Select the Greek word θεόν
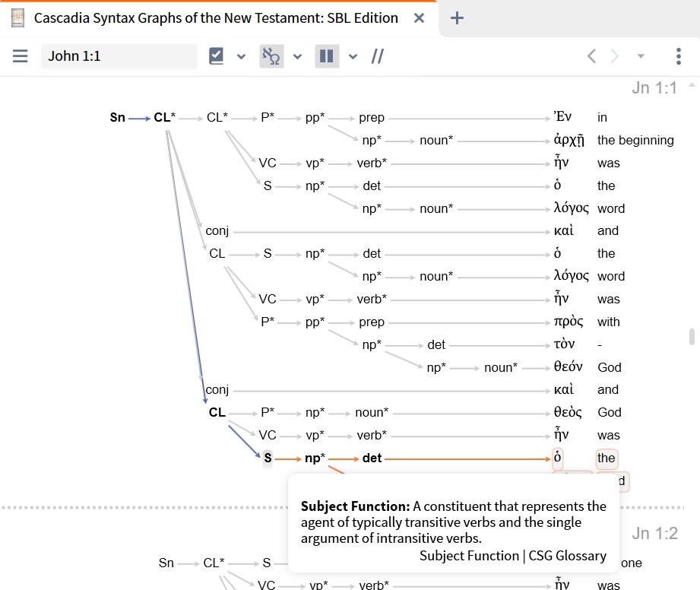Viewport: 700px width, 590px height. tap(568, 367)
